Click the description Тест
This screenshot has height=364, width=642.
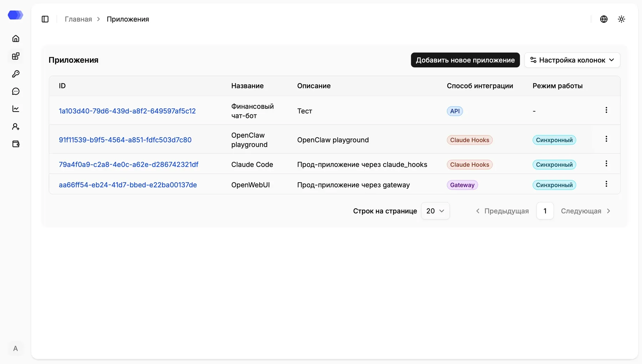click(x=305, y=111)
